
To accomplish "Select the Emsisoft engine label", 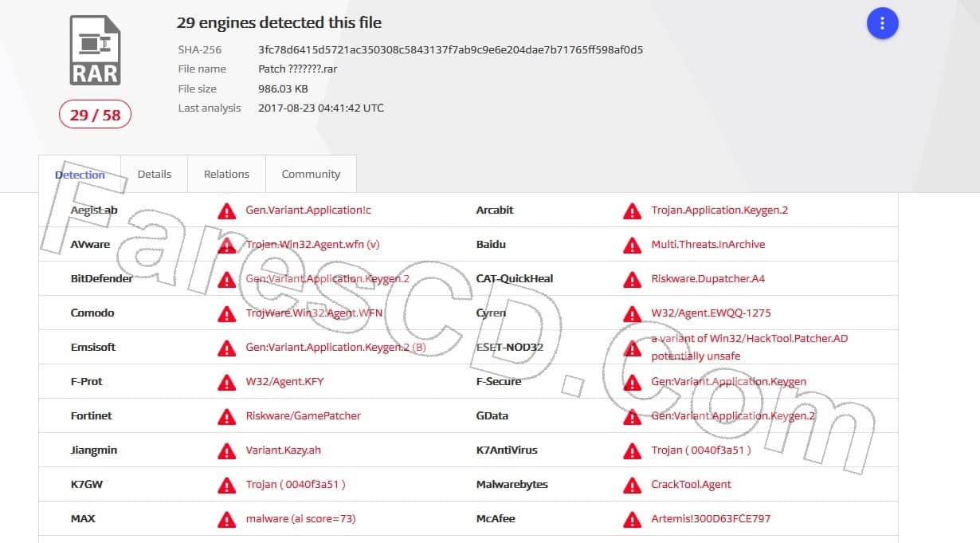I will [x=93, y=348].
